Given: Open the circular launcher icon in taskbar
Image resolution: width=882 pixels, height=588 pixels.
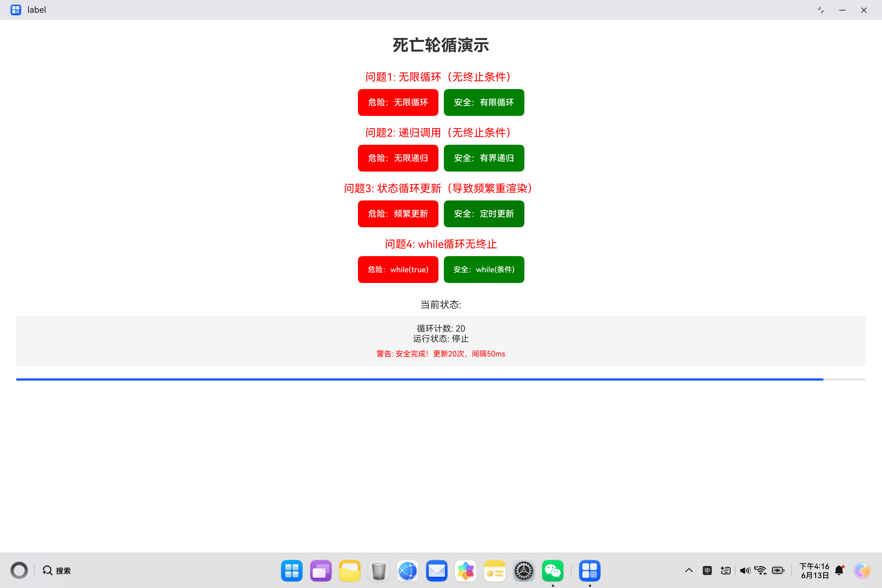Looking at the screenshot, I should pos(19,570).
